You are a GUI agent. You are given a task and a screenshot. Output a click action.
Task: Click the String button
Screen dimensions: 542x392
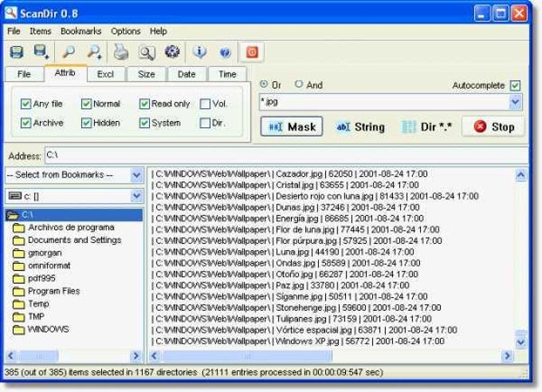coord(360,127)
